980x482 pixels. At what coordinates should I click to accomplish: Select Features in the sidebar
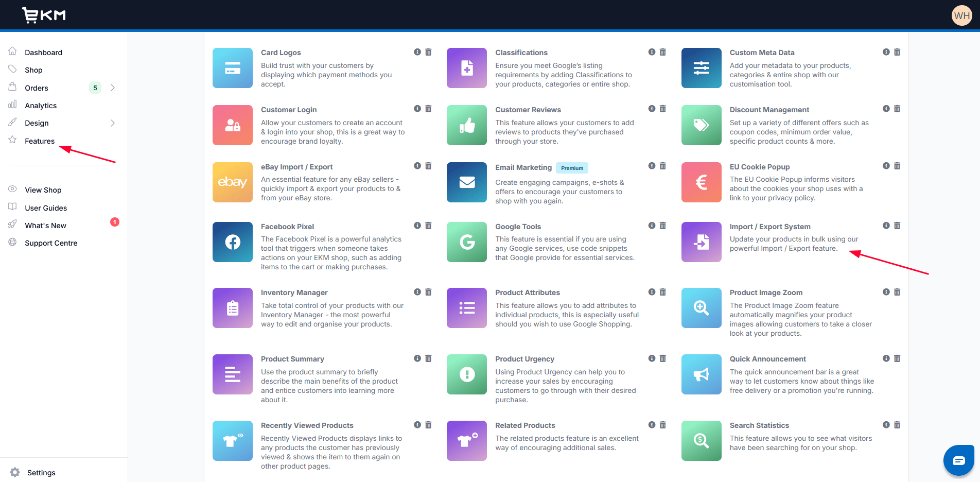(40, 141)
